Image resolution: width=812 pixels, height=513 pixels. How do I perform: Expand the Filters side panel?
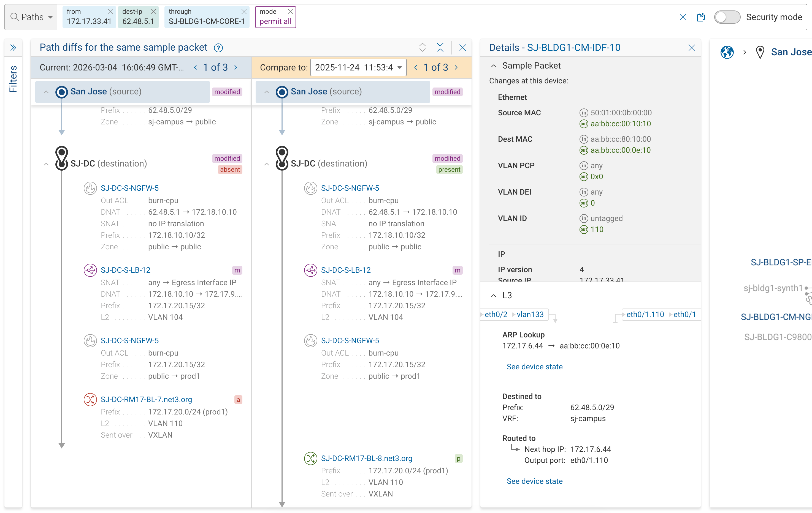[x=13, y=48]
